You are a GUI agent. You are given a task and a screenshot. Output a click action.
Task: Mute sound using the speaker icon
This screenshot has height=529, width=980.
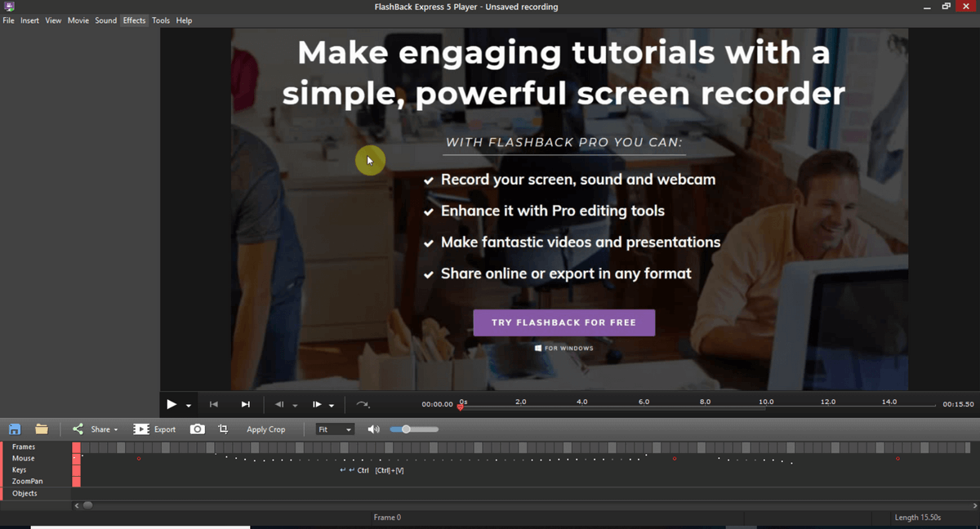click(x=373, y=429)
